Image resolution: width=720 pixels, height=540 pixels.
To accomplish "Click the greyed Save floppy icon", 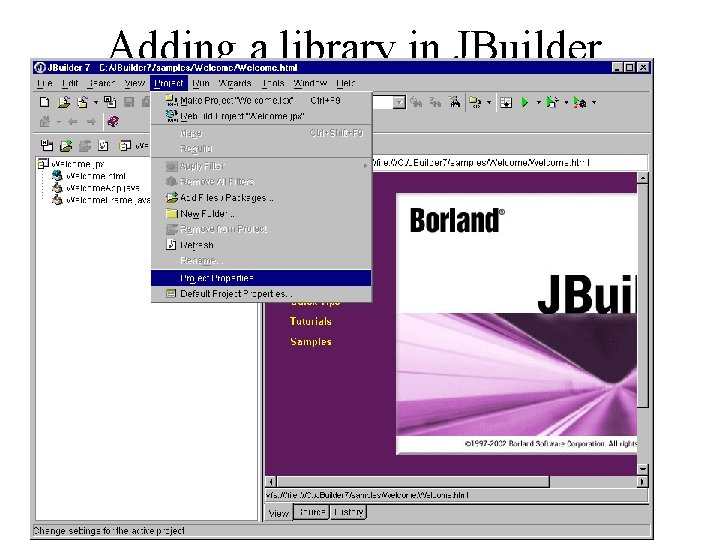I will point(129,102).
